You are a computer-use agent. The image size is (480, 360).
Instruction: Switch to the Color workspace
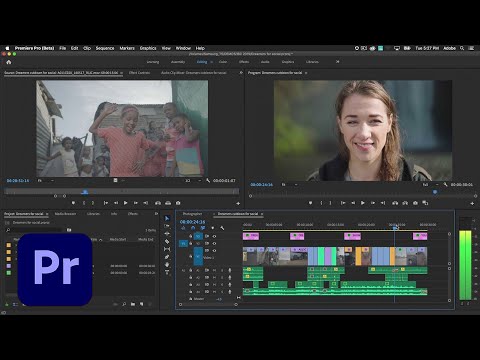223,62
